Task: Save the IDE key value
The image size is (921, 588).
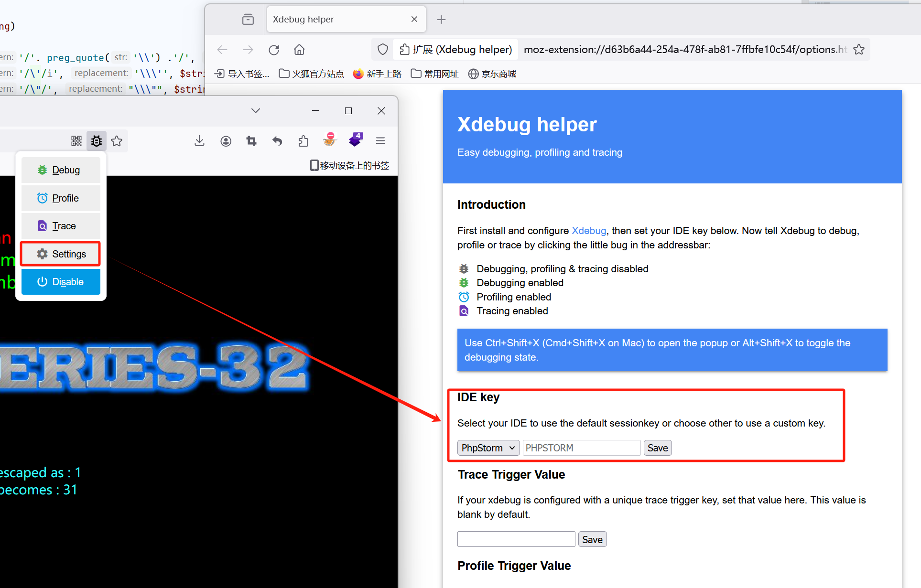Action: click(x=657, y=448)
